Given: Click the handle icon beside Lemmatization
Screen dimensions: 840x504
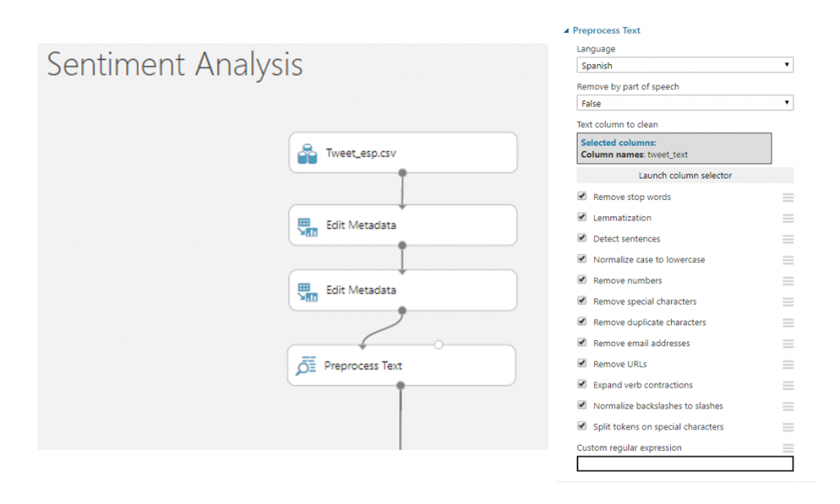Looking at the screenshot, I should click(x=788, y=218).
